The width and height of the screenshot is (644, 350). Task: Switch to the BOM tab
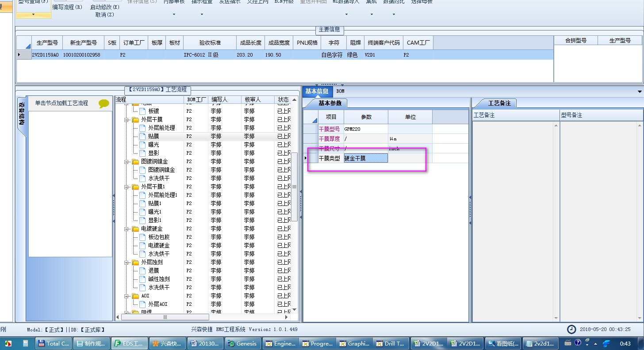[340, 91]
